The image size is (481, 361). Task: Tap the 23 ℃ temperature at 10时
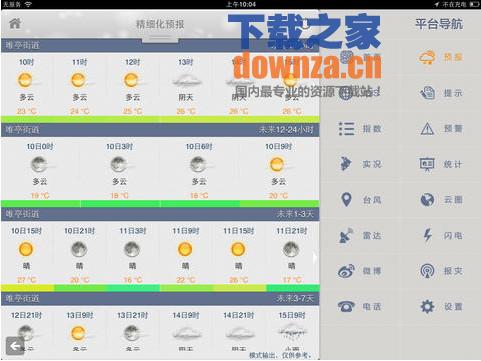27,111
